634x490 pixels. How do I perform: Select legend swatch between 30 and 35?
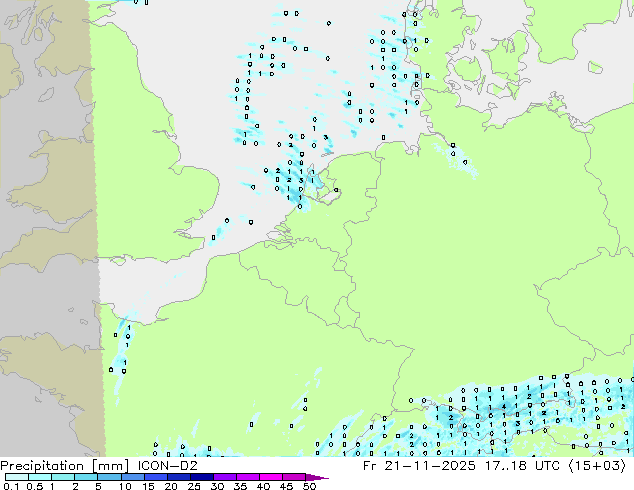(x=224, y=477)
